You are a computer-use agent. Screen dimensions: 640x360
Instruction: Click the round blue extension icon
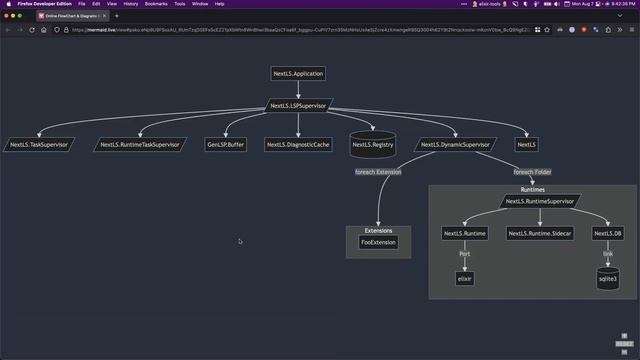click(x=572, y=30)
